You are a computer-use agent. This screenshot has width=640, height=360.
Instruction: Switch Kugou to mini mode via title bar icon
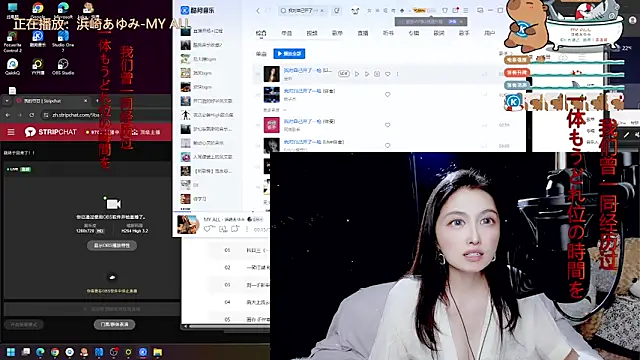(x=480, y=10)
